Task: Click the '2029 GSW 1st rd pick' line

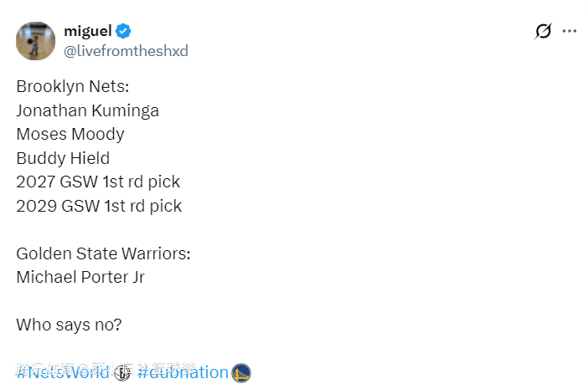Action: (x=99, y=205)
